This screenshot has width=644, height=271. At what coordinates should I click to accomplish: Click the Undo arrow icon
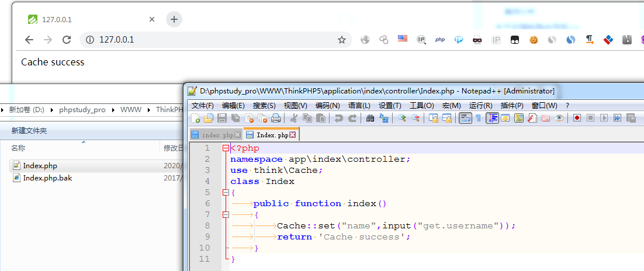pos(338,118)
